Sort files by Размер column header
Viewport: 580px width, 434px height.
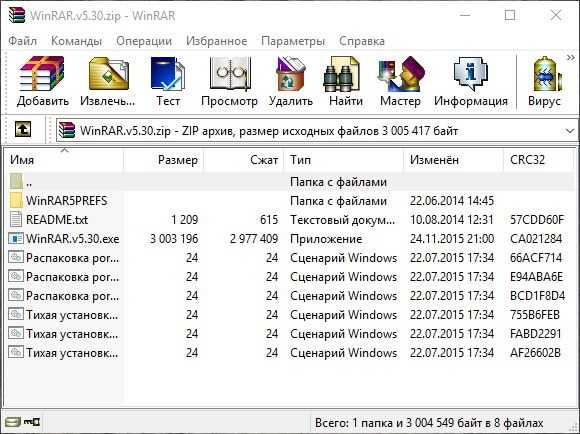tap(163, 160)
